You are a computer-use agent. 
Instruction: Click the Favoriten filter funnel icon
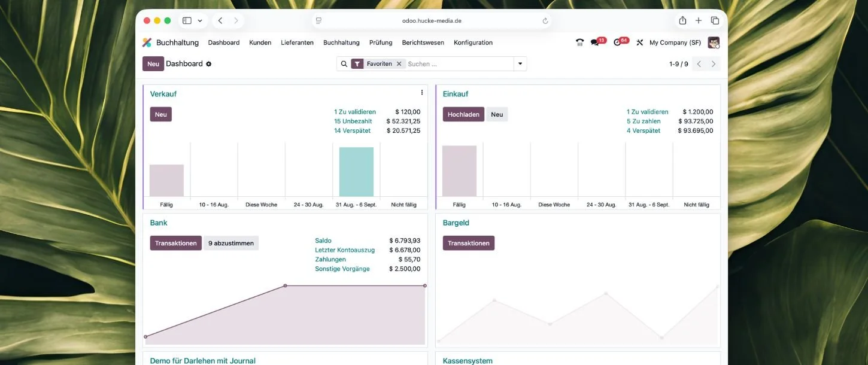(x=357, y=63)
